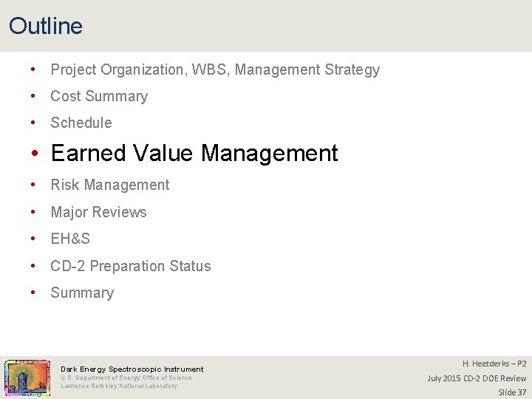Click the Major Reviews outline entry
The width and height of the screenshot is (532, 399).
point(98,212)
